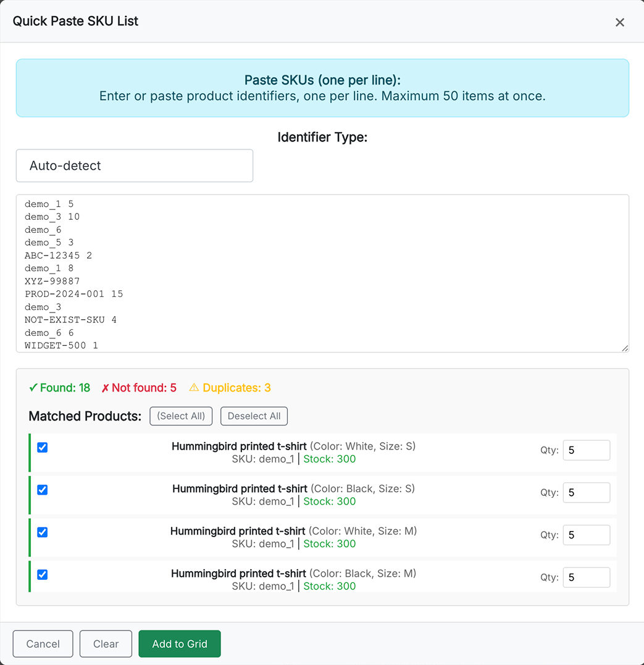644x665 pixels.
Task: Click the Select All button
Action: [181, 416]
